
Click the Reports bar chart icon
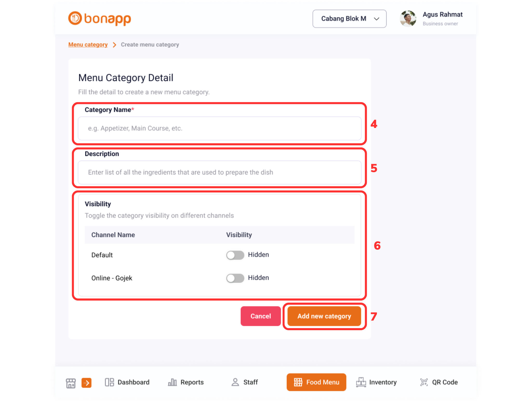(x=172, y=382)
